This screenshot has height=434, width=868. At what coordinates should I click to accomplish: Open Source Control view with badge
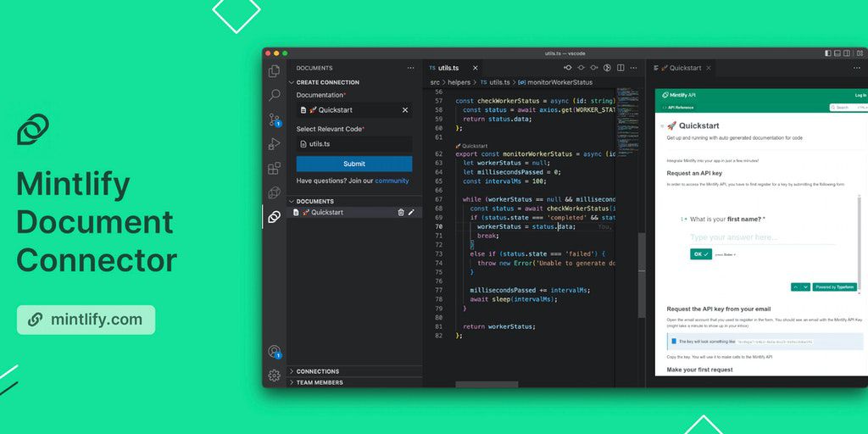[274, 120]
